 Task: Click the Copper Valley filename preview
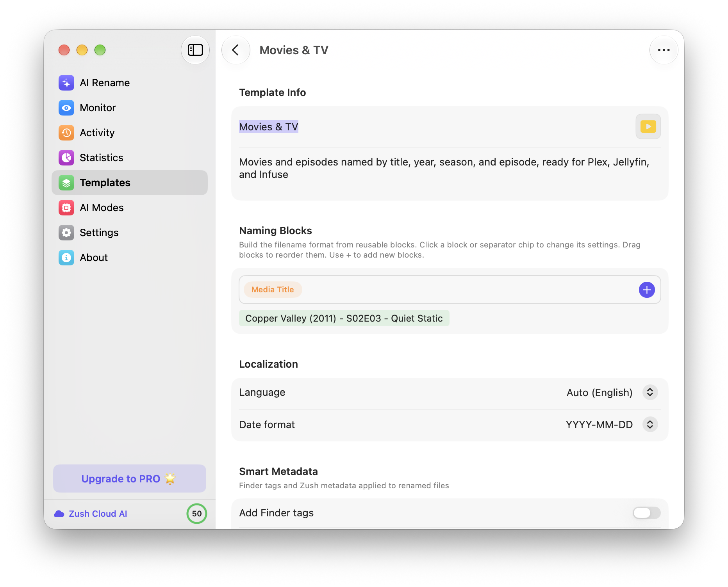coord(344,318)
